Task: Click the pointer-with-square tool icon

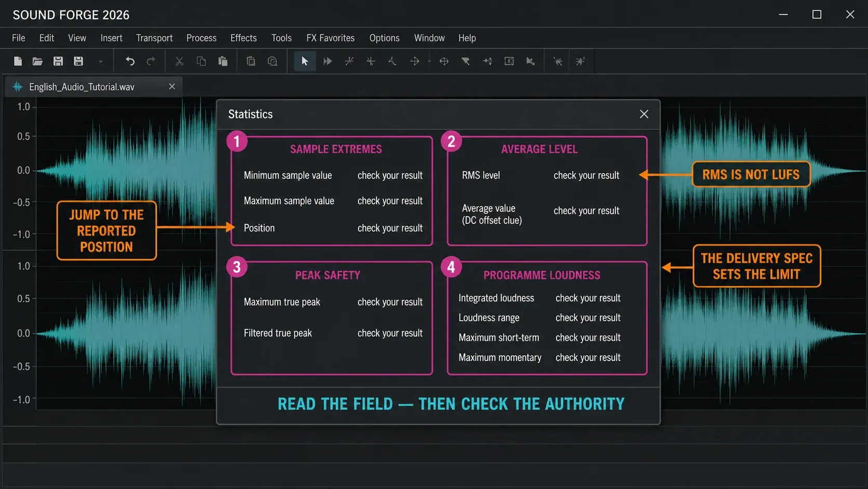Action: 531,61
